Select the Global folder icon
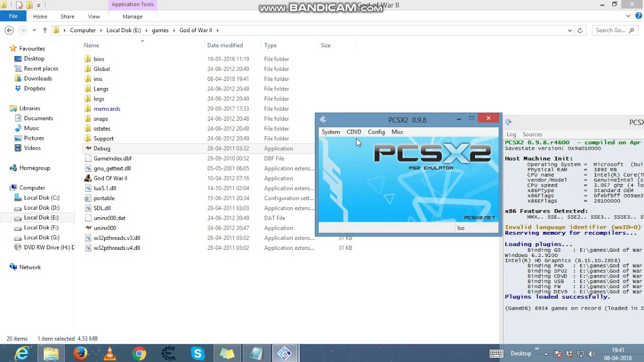Viewport: 644px width, 362px height. [88, 69]
